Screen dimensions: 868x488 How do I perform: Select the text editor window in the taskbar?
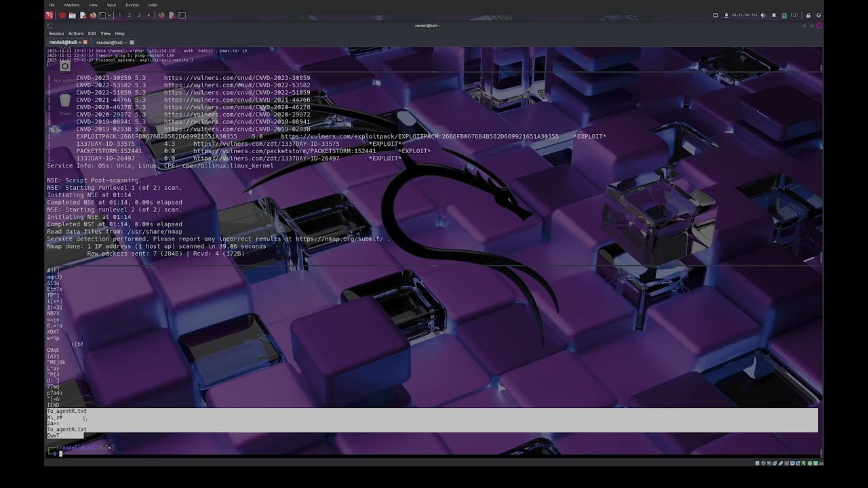pos(172,15)
